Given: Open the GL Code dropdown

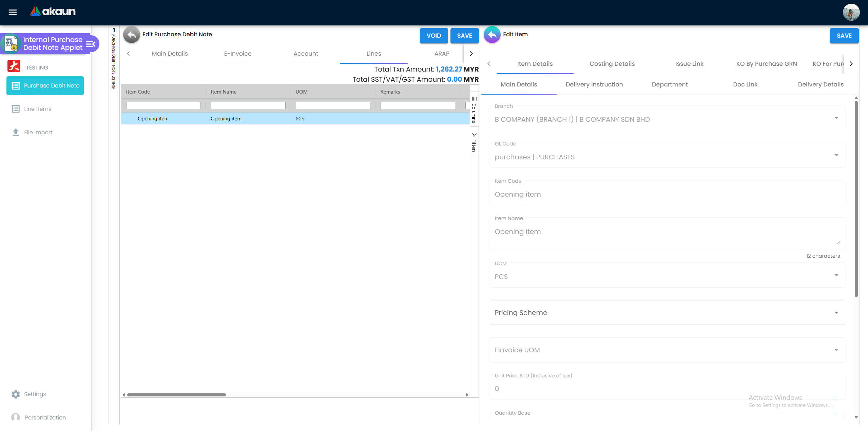Looking at the screenshot, I should 836,156.
